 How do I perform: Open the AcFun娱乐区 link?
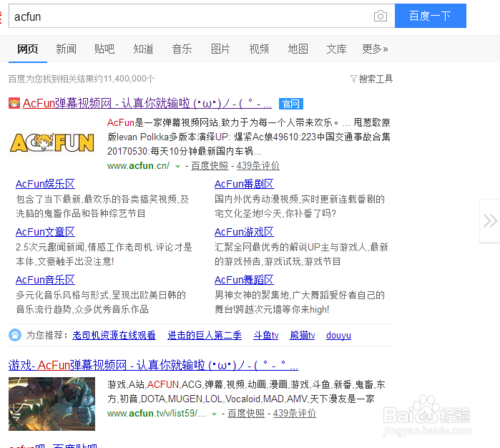45,184
